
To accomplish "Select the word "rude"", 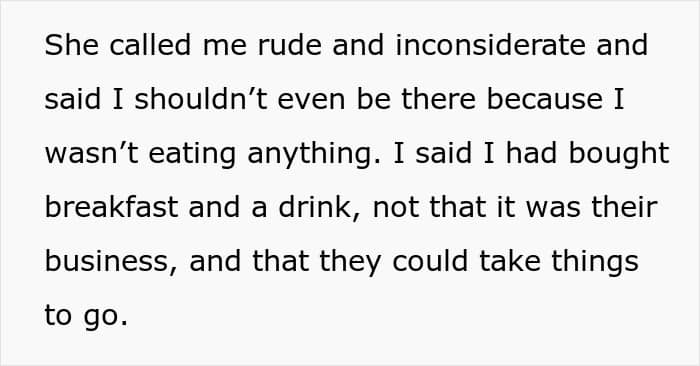I will (289, 45).
